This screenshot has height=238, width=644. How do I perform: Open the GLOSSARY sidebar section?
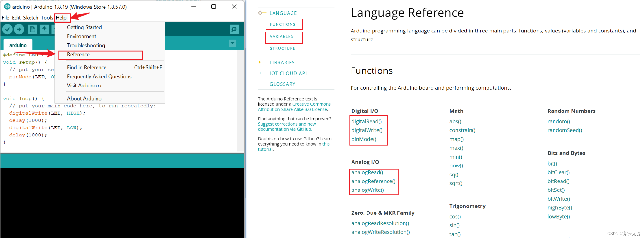(283, 84)
